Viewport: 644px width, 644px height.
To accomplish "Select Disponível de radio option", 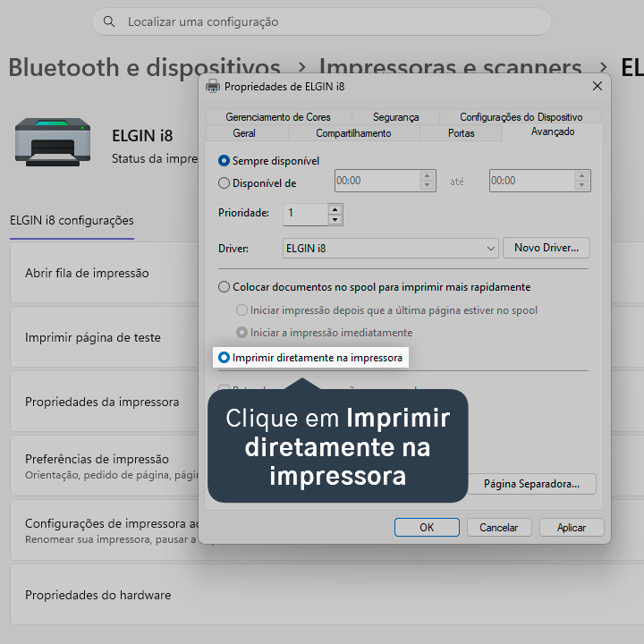I will pyautogui.click(x=224, y=182).
